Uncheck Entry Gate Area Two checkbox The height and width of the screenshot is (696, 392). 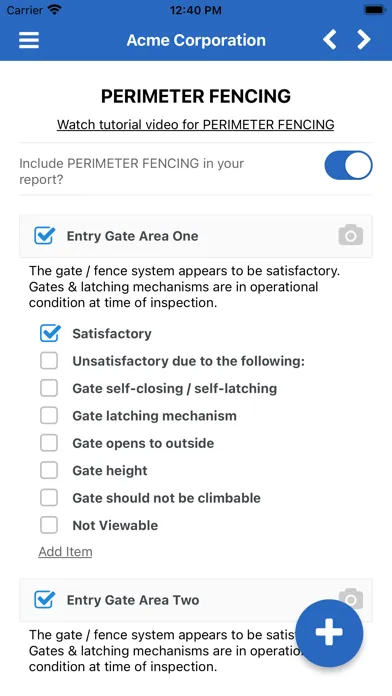45,600
